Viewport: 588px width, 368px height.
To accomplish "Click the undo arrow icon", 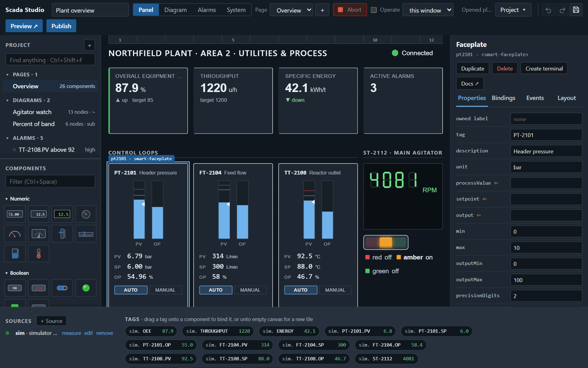I will 548,10.
